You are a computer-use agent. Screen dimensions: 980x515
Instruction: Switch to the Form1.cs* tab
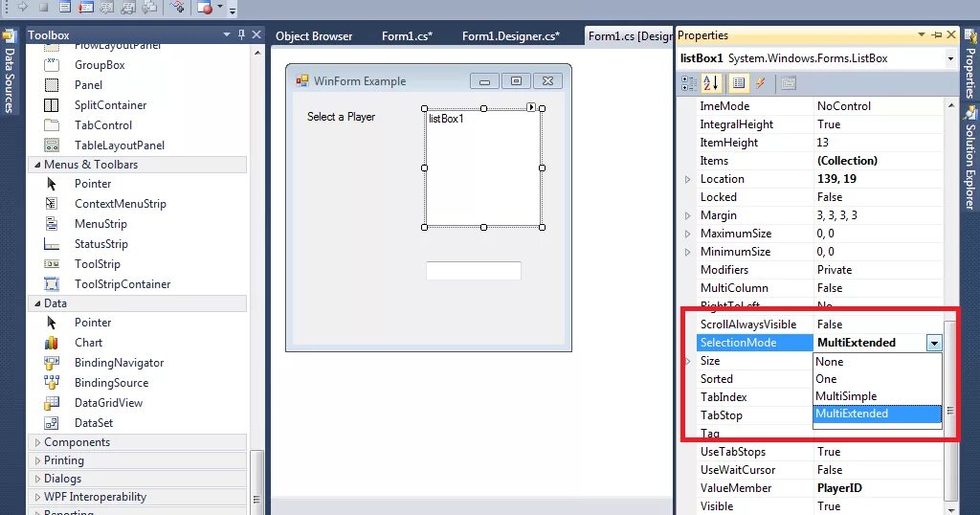click(x=407, y=36)
